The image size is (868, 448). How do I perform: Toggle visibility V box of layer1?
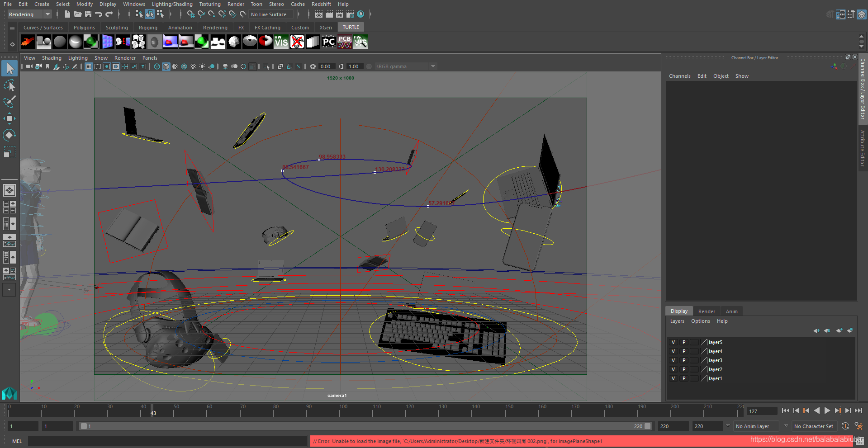pos(673,378)
